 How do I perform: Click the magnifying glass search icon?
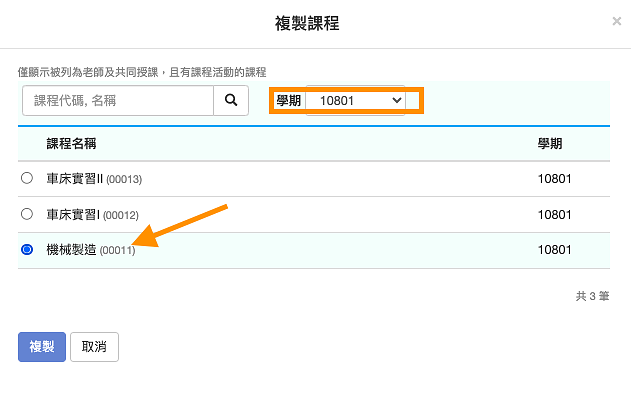231,100
